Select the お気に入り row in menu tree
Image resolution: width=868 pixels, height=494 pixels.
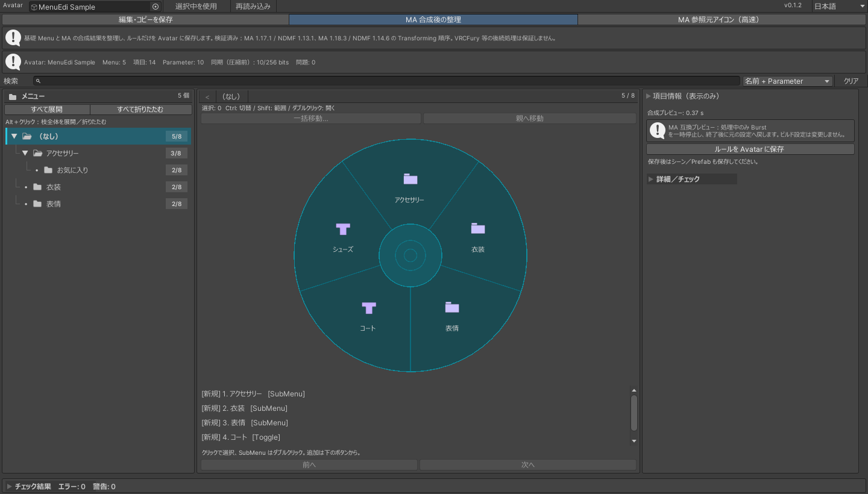coord(98,170)
